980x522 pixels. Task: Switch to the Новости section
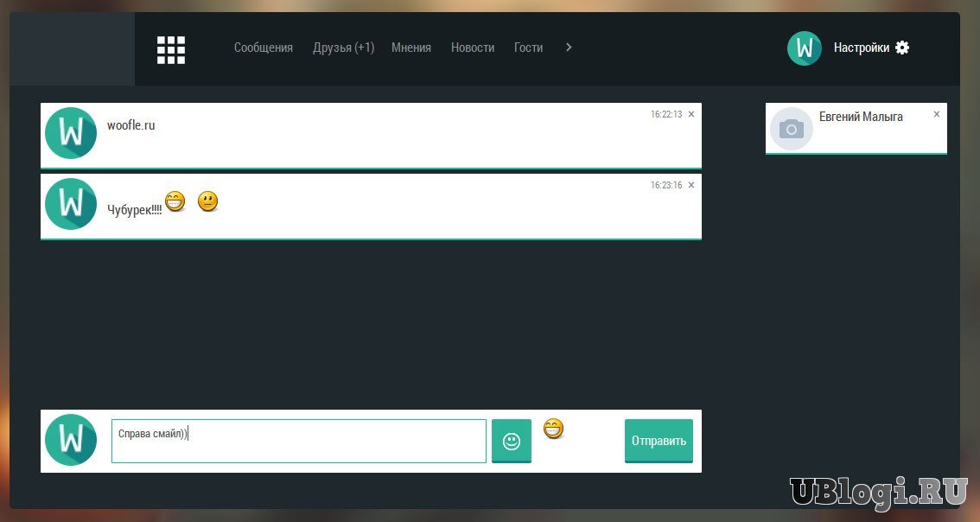click(x=473, y=48)
